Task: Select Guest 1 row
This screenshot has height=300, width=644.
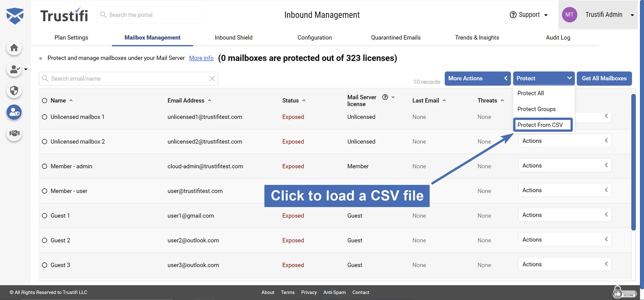Action: click(x=45, y=216)
